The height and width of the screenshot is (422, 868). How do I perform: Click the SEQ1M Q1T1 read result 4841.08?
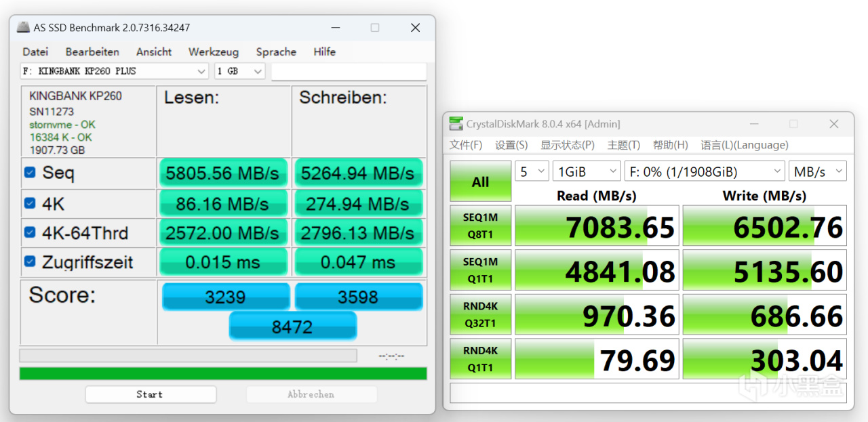coord(597,271)
